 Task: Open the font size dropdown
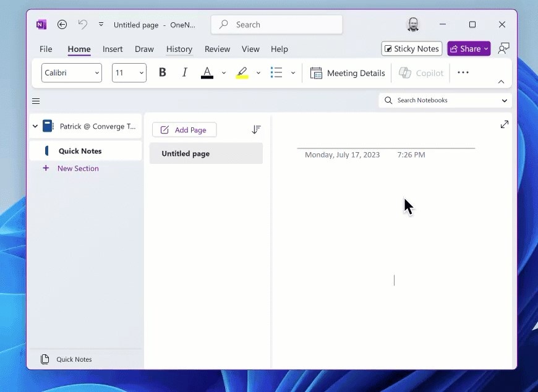coord(129,73)
